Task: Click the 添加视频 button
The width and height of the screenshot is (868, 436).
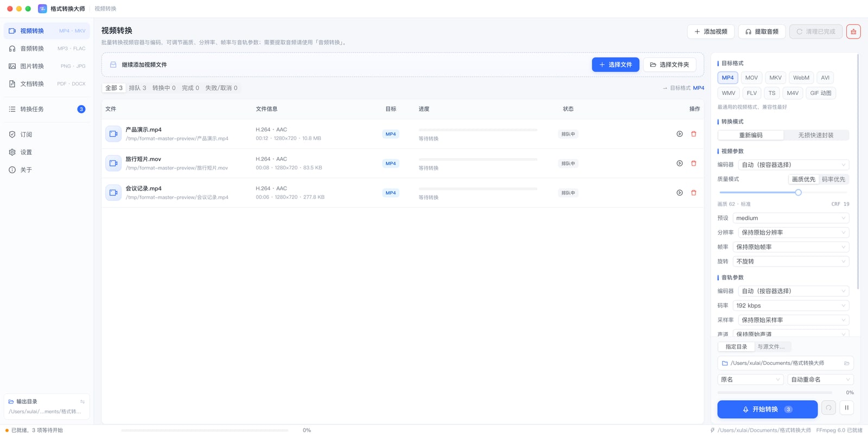Action: click(x=711, y=31)
